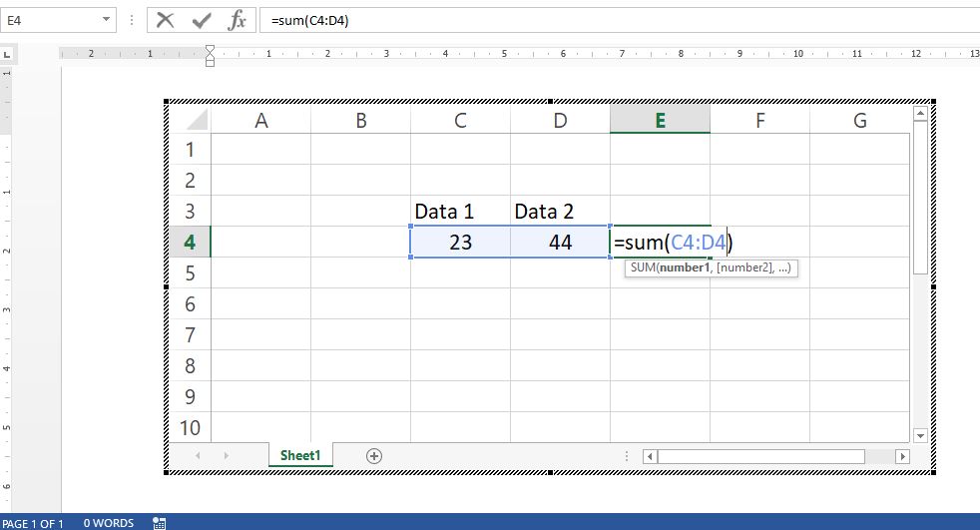Select row 3 header
This screenshot has height=530, width=980.
[x=190, y=212]
